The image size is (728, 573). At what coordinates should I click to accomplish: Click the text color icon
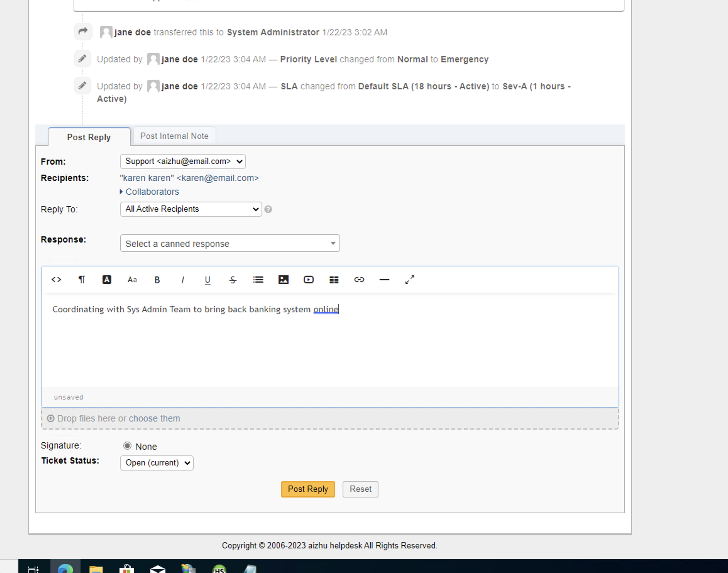[x=107, y=280]
